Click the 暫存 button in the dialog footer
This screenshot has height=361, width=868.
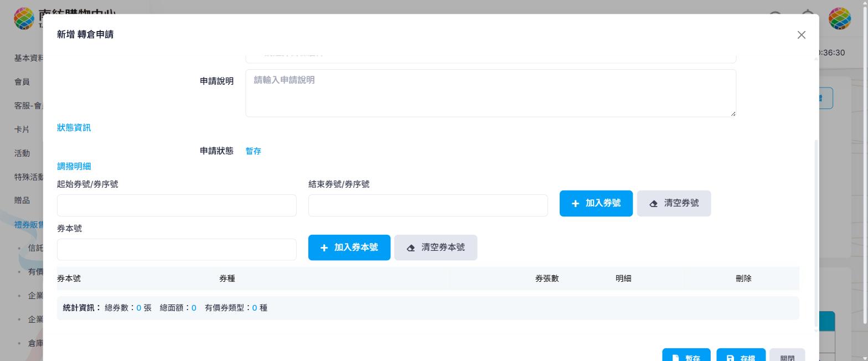click(686, 355)
